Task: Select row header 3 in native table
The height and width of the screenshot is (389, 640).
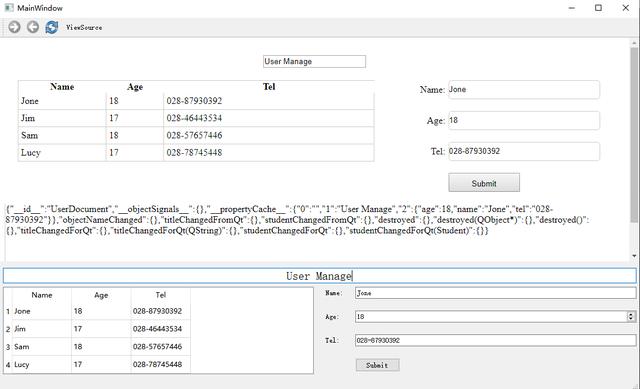Action: click(8, 347)
